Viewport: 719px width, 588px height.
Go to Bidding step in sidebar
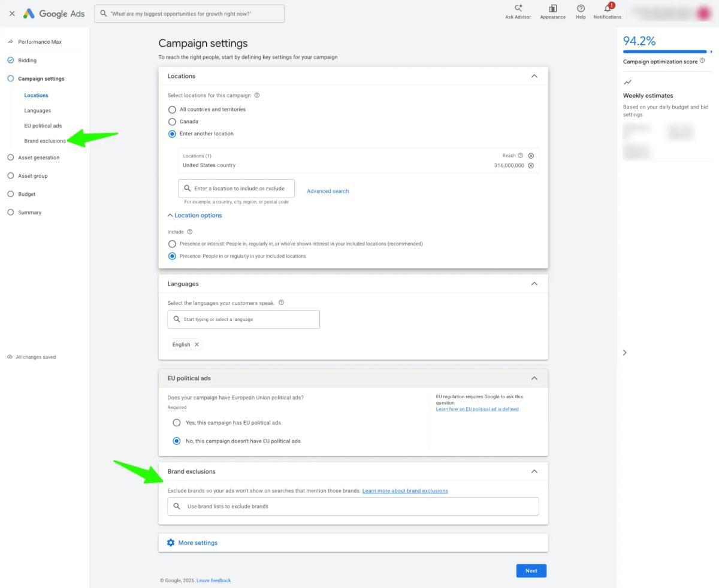[27, 60]
